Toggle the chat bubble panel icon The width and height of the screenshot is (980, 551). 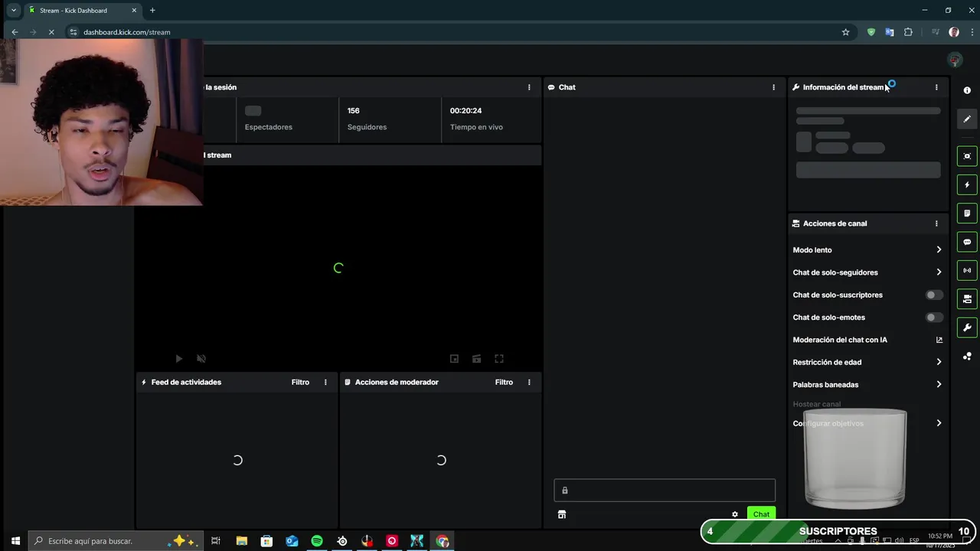pyautogui.click(x=967, y=242)
